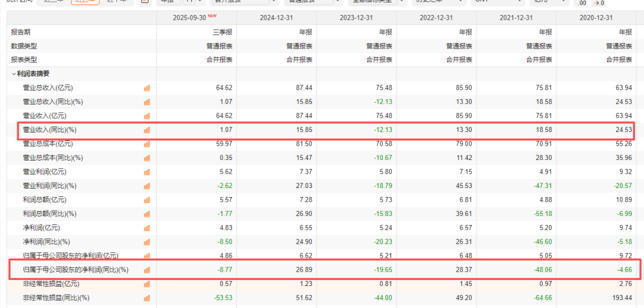Click value -8.77 in 归母净利润(同比) row
This screenshot has height=308, width=644.
225,270
